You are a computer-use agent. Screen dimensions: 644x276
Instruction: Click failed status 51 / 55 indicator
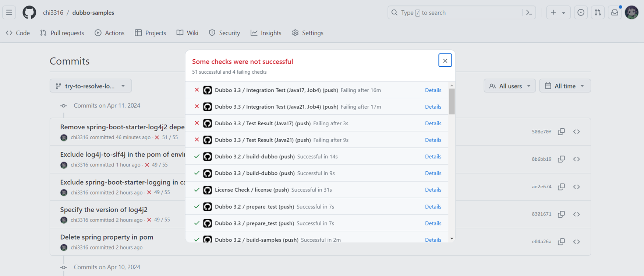click(x=166, y=137)
